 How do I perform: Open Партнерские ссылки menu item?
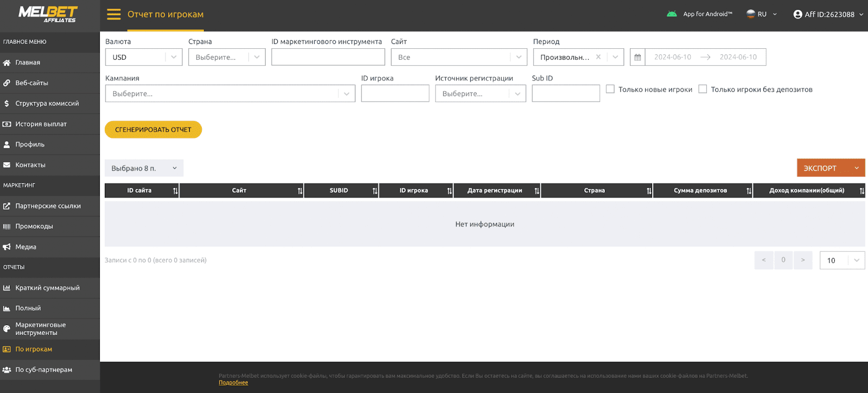tap(50, 206)
